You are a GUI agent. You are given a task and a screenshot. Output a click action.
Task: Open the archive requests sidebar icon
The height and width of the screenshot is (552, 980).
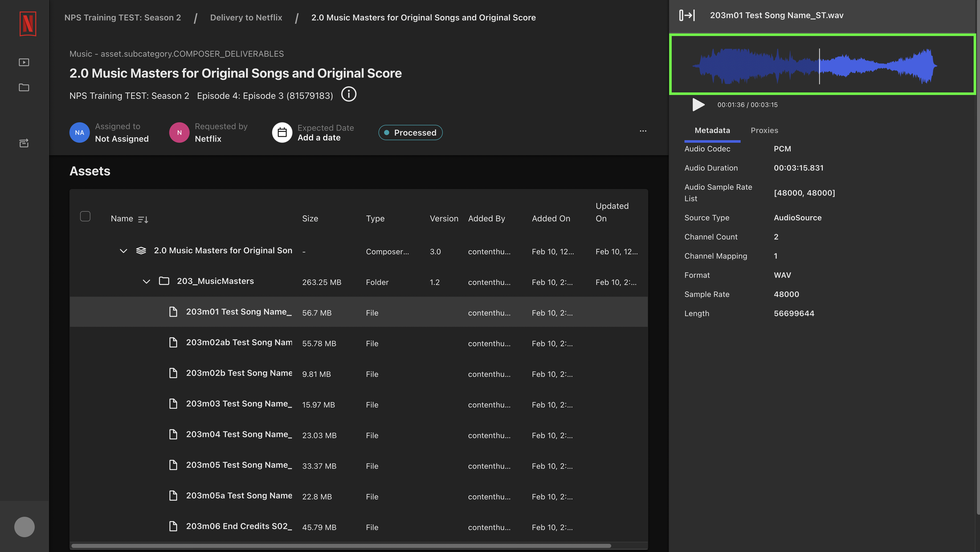pos(24,143)
